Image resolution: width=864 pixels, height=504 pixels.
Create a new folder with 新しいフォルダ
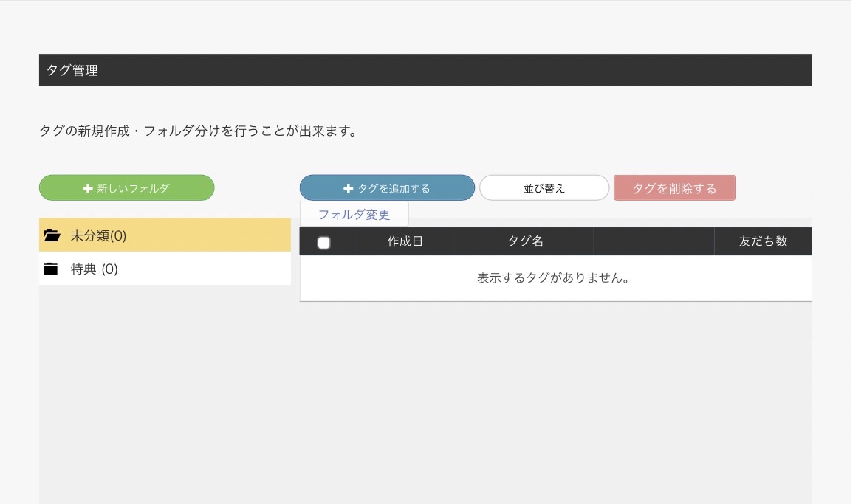(127, 188)
